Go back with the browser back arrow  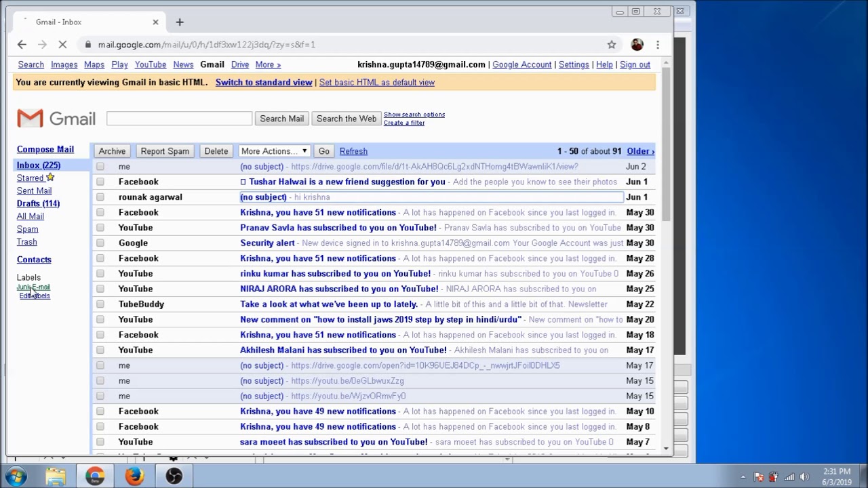pos(22,45)
